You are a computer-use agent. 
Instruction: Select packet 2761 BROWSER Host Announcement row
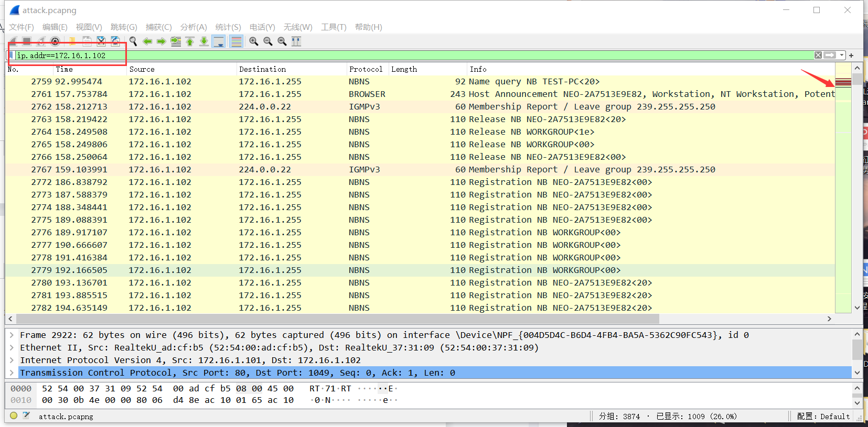point(420,94)
